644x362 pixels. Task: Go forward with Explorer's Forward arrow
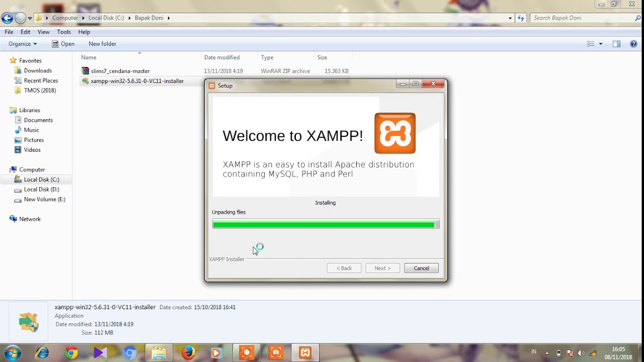point(20,18)
